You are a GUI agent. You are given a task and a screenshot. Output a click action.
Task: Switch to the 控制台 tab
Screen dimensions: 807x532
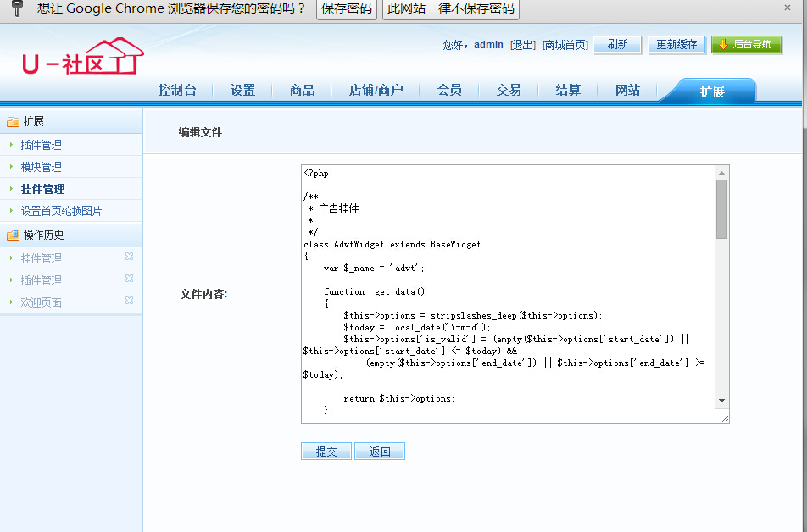point(177,90)
